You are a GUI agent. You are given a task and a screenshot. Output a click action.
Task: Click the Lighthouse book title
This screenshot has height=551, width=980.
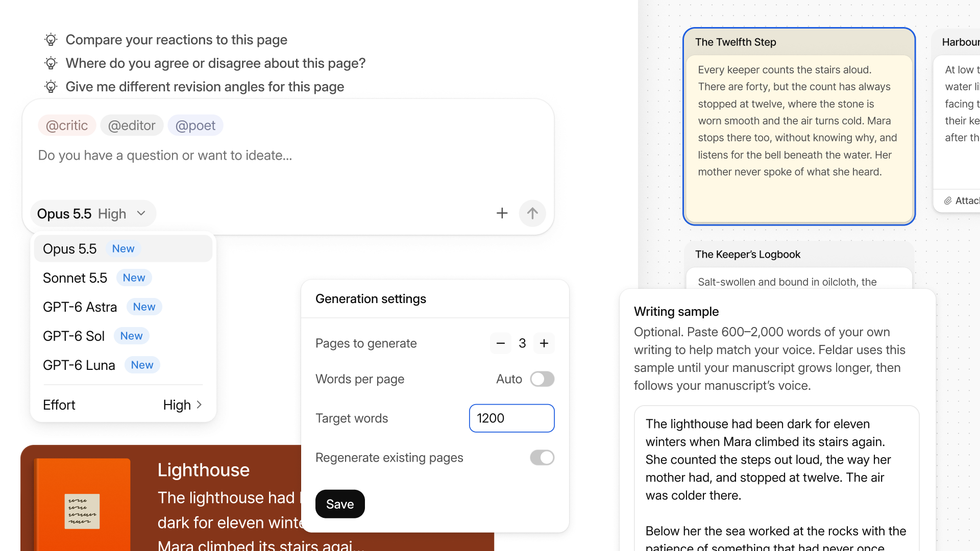[203, 470]
